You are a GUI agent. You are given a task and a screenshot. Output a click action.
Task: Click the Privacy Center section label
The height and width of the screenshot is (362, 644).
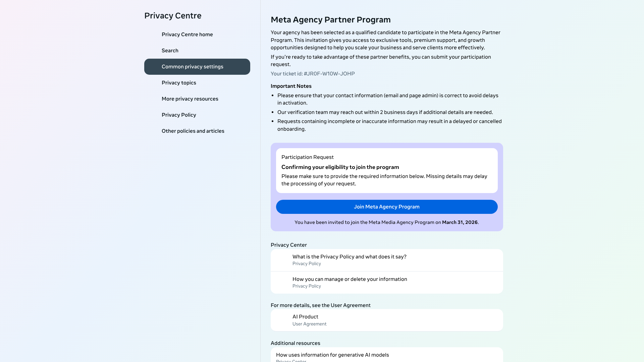[289, 245]
